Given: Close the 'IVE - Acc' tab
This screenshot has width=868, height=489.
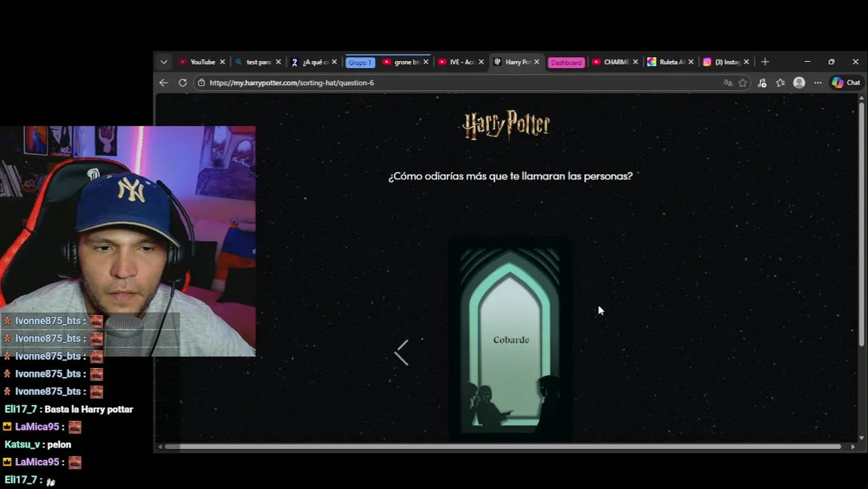Looking at the screenshot, I should point(481,62).
